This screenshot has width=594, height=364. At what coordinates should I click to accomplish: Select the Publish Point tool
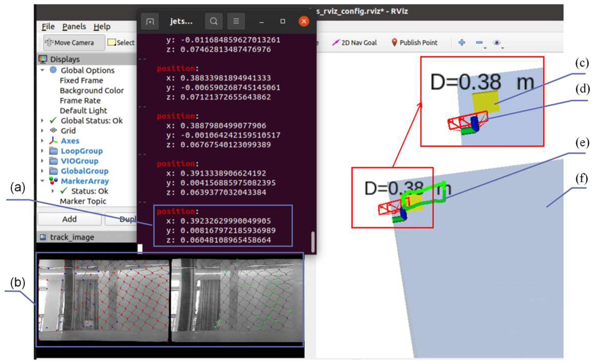point(414,43)
